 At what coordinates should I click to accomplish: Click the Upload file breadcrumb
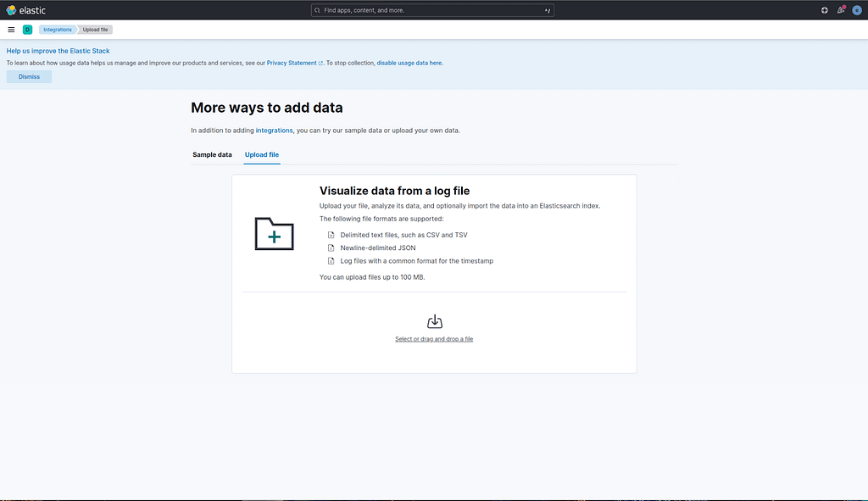(95, 30)
